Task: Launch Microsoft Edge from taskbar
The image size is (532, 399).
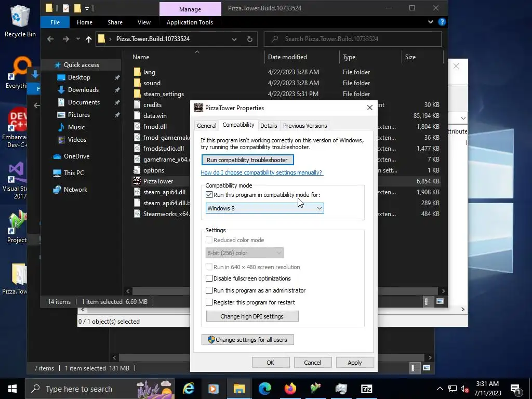Action: coord(264,389)
